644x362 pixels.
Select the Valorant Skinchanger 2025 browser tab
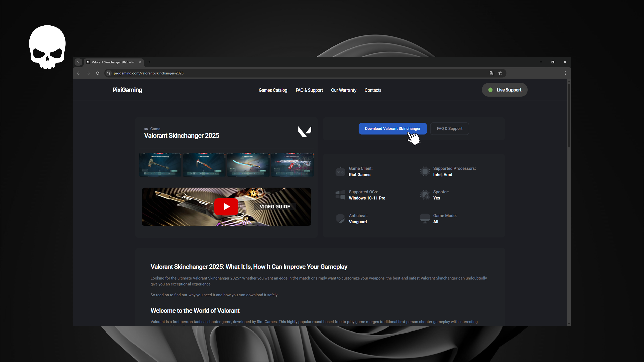(113, 62)
